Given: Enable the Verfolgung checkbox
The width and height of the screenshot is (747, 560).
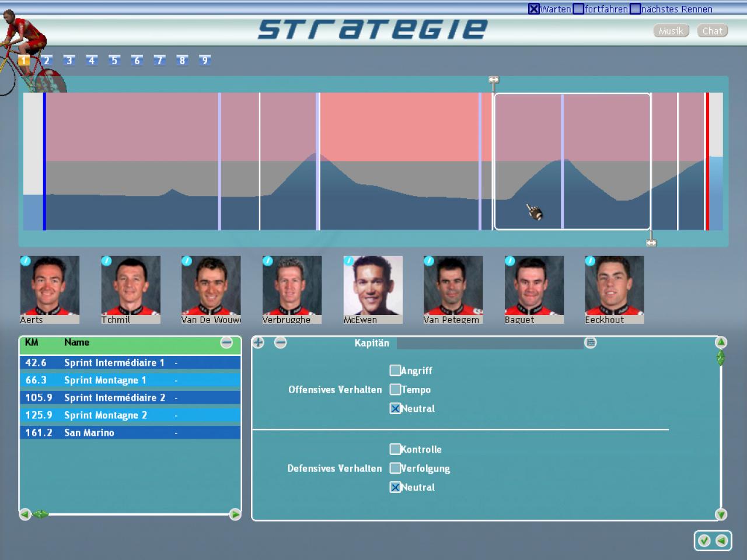Looking at the screenshot, I should (x=395, y=468).
